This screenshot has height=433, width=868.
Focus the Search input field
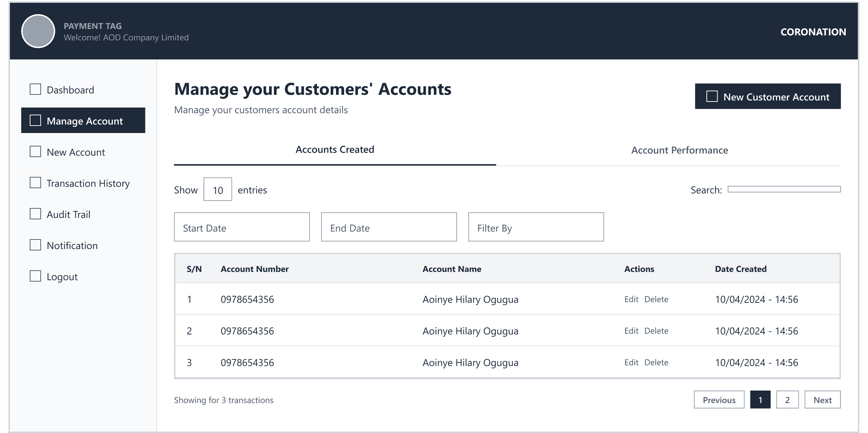784,189
